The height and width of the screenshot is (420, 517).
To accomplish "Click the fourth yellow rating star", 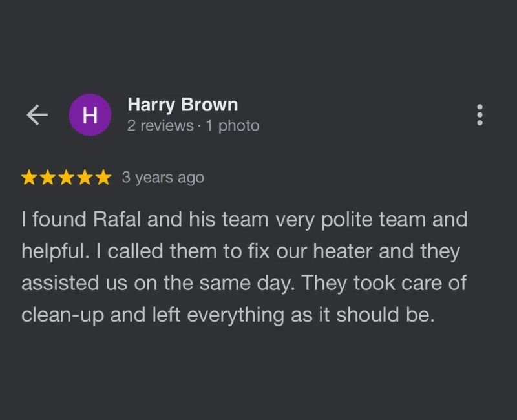I will point(84,178).
